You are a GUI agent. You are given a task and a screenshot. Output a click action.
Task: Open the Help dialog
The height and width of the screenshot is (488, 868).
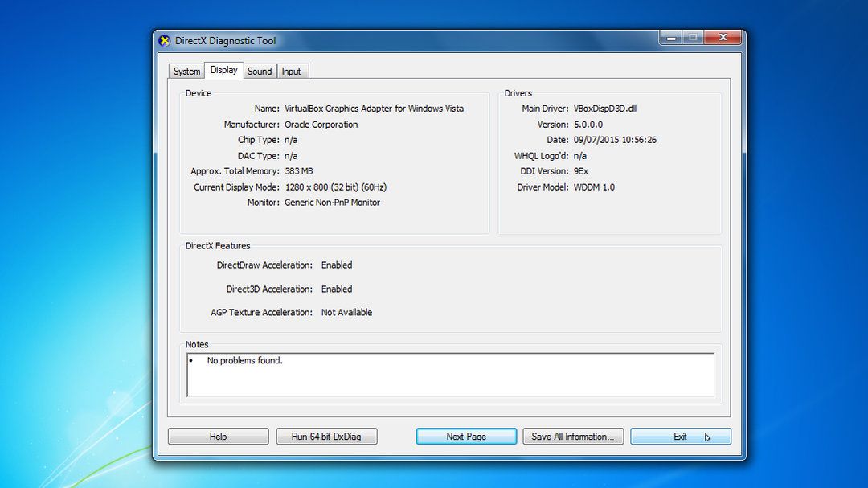(x=218, y=436)
